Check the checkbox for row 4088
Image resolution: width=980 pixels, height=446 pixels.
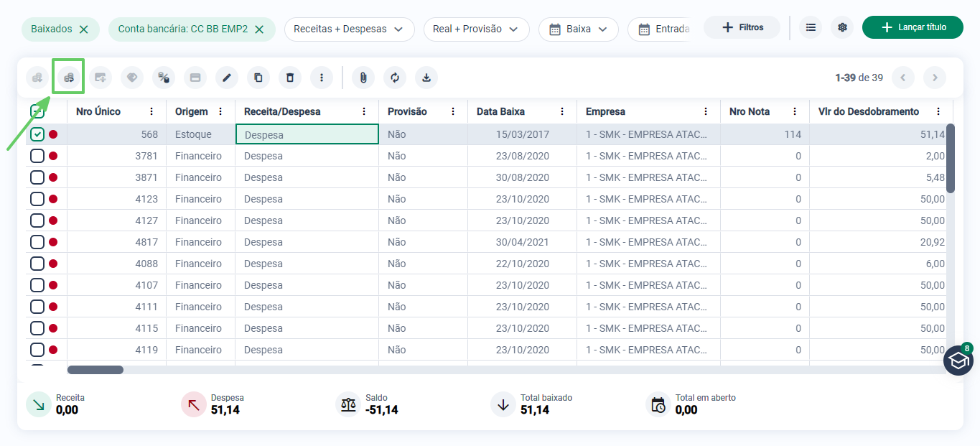pyautogui.click(x=37, y=264)
